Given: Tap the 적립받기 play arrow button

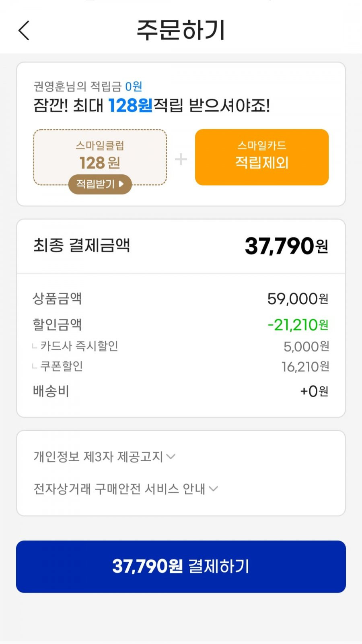Looking at the screenshot, I should click(121, 184).
